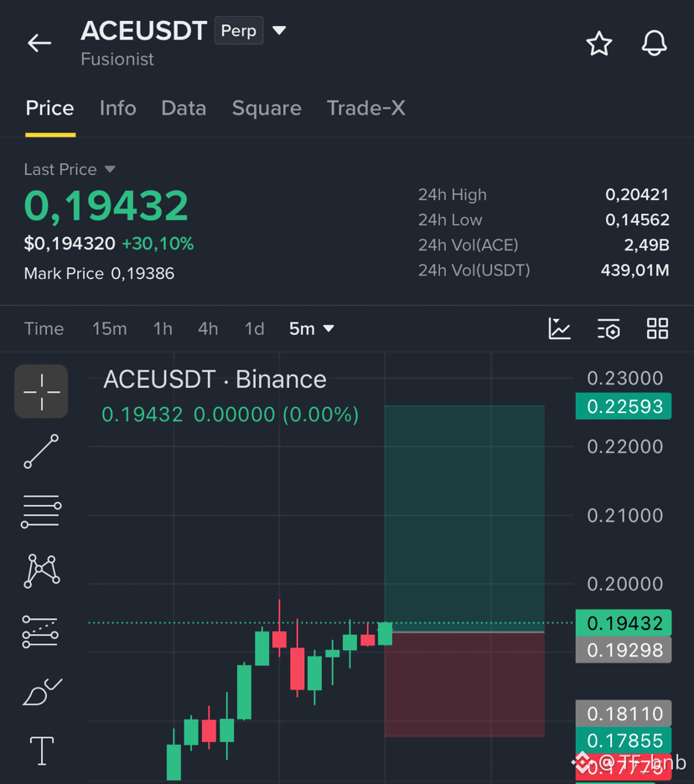Click the +30,10% change text
The height and width of the screenshot is (784, 694).
pyautogui.click(x=158, y=244)
